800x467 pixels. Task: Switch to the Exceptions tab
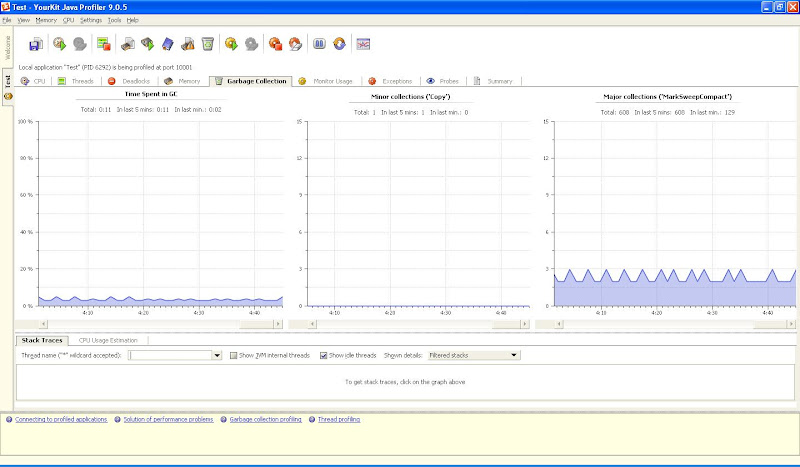tap(391, 81)
